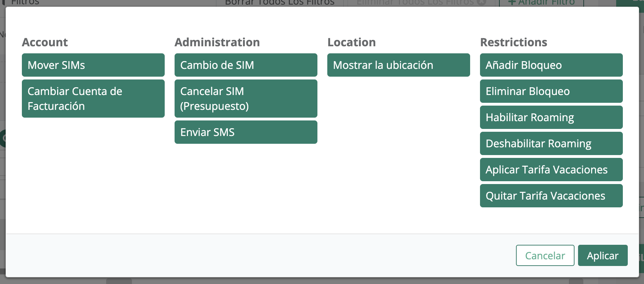Open the Enviar SMS action

coord(246,132)
